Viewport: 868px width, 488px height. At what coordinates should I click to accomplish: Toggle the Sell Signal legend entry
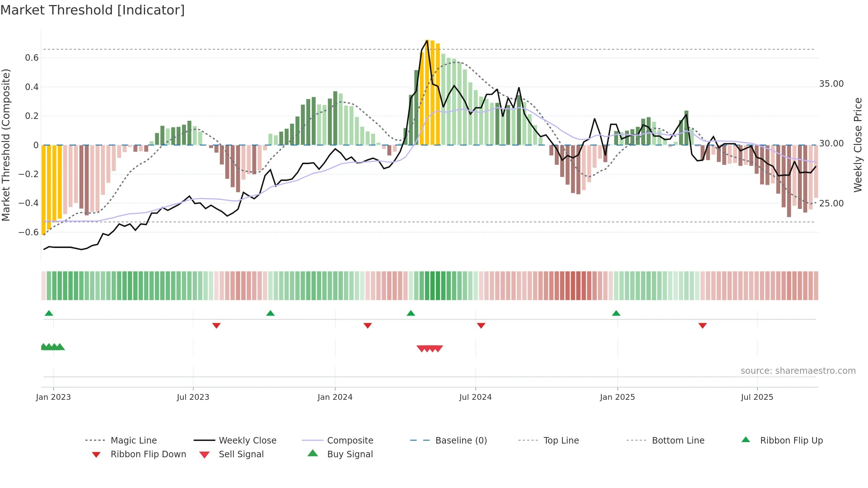pyautogui.click(x=231, y=454)
